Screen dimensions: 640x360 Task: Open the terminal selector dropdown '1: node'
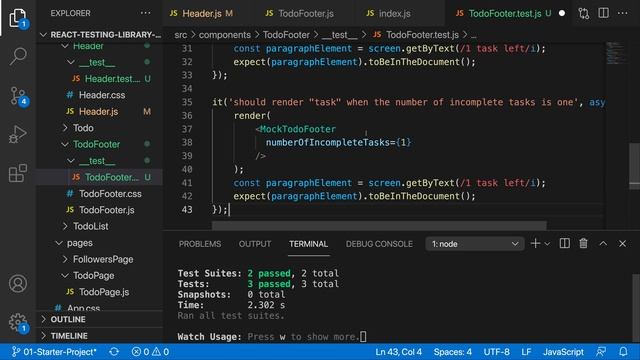[475, 244]
